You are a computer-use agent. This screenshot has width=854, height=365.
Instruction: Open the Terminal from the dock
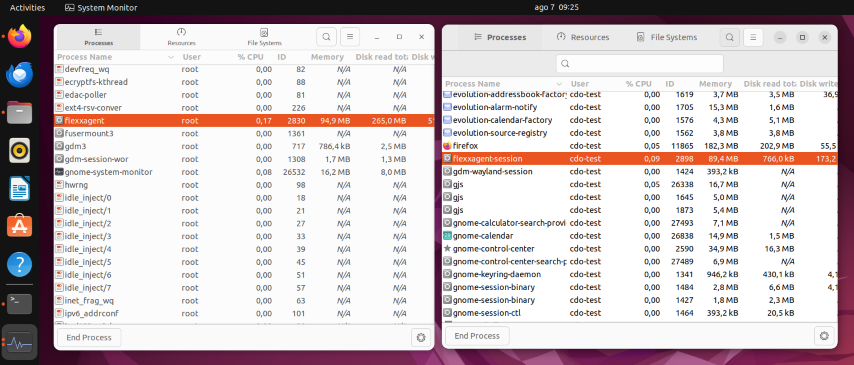coord(20,303)
